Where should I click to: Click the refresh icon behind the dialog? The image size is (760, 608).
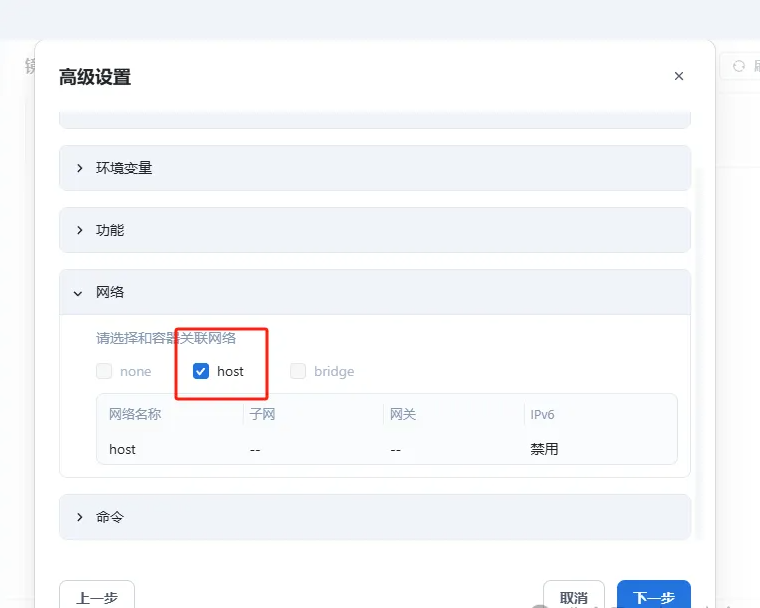tap(739, 66)
